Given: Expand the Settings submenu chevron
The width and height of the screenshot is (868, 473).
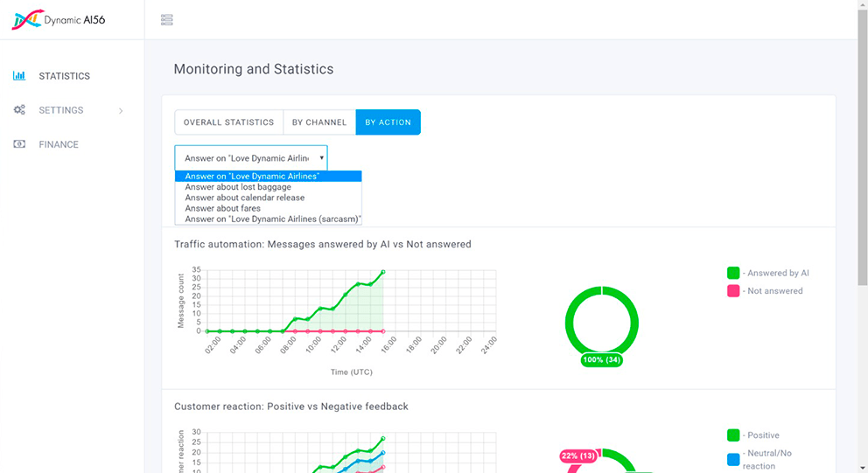Looking at the screenshot, I should (x=121, y=111).
